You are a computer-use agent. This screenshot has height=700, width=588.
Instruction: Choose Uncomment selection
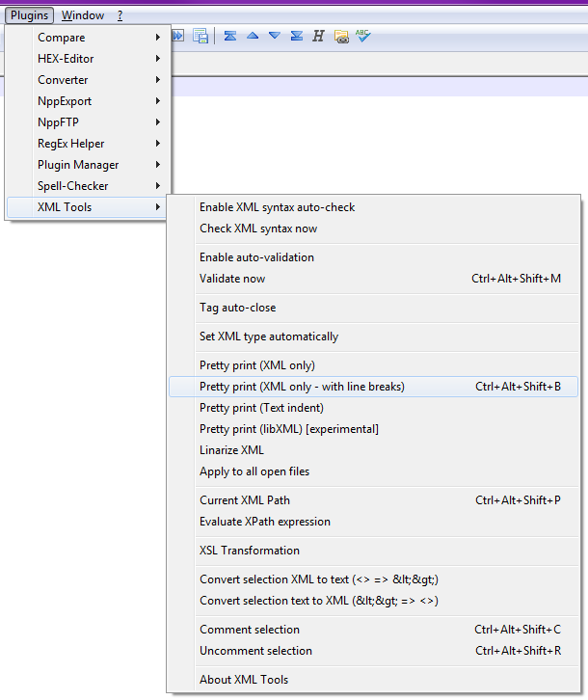373,651
